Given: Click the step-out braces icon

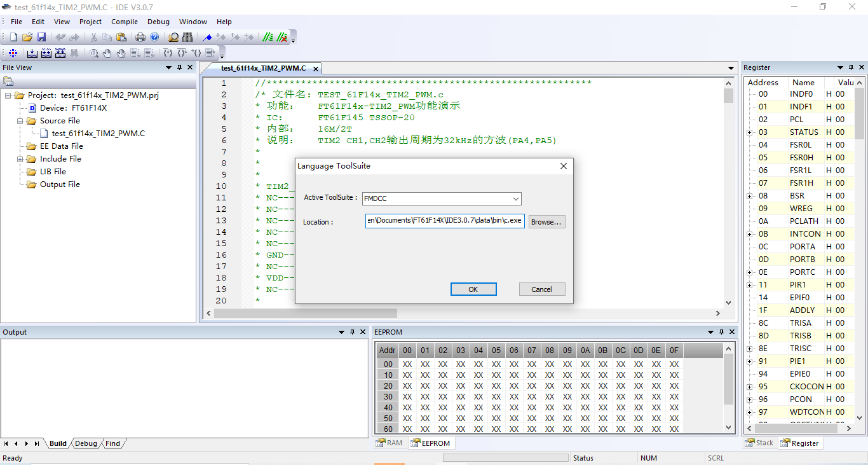Looking at the screenshot, I should (x=196, y=53).
